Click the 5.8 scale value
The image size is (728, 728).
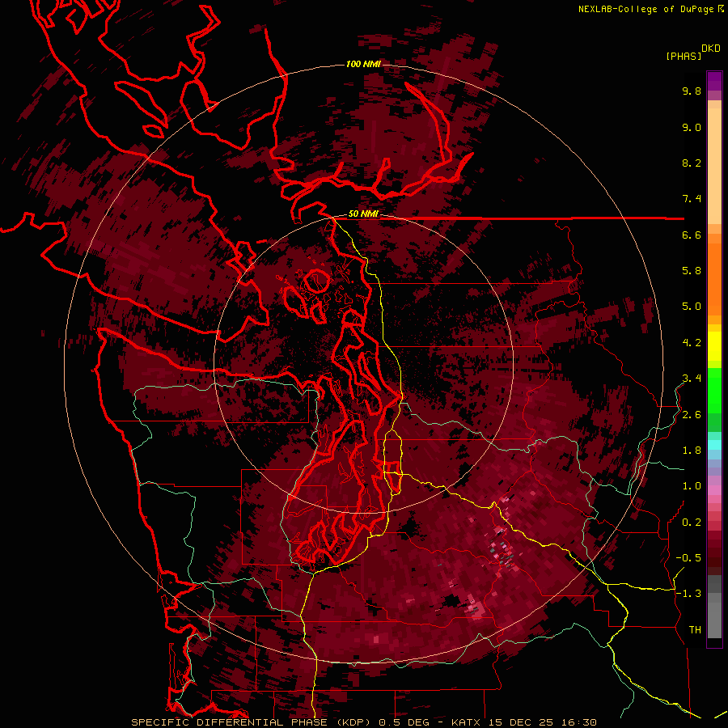click(692, 271)
